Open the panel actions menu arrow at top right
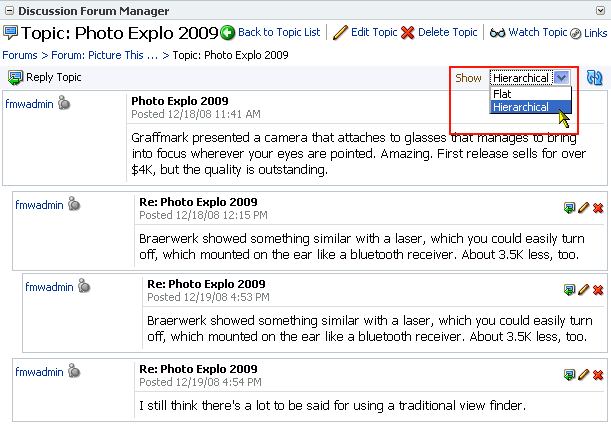The image size is (611, 439). (600, 11)
